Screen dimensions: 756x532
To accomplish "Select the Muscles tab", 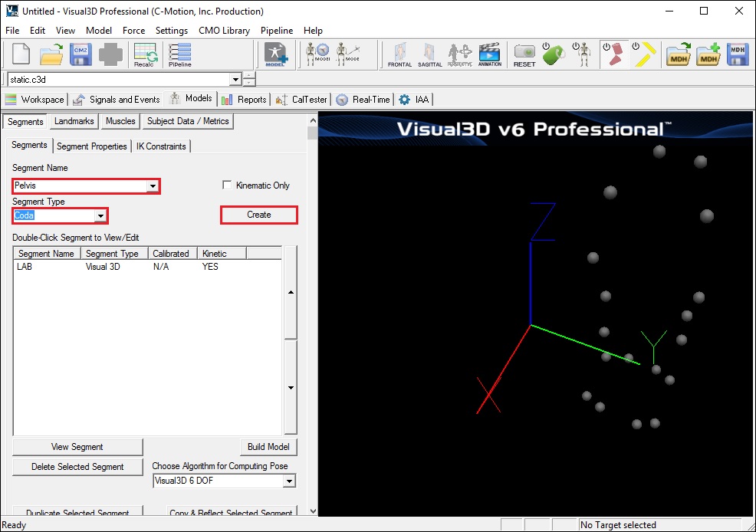I will pyautogui.click(x=120, y=121).
